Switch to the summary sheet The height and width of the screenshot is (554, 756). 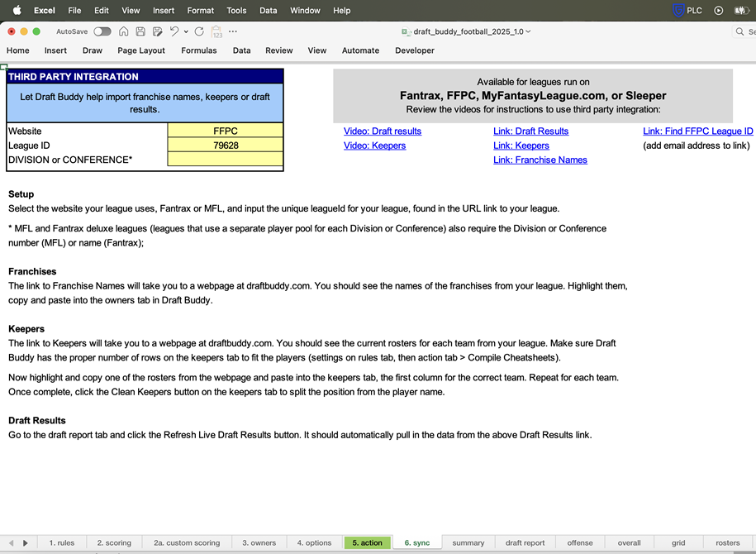(x=468, y=542)
